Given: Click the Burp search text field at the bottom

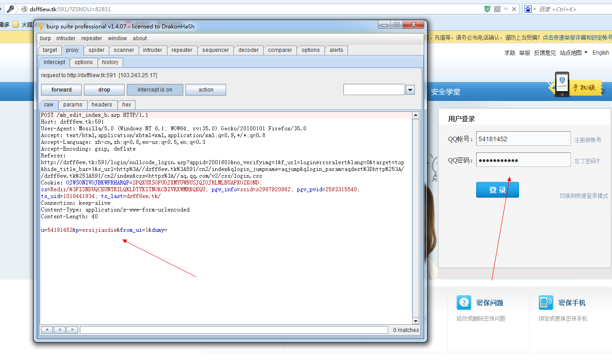Looking at the screenshot, I should [234, 330].
